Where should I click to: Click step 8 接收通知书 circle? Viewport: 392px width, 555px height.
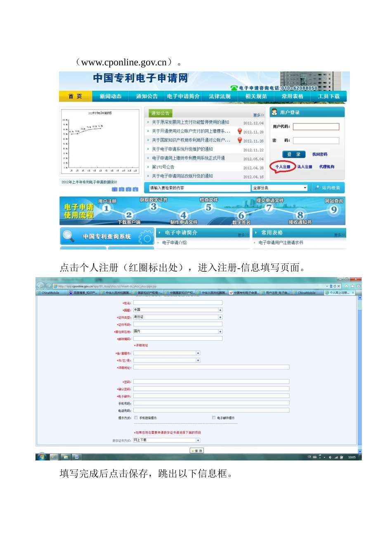pos(300,215)
